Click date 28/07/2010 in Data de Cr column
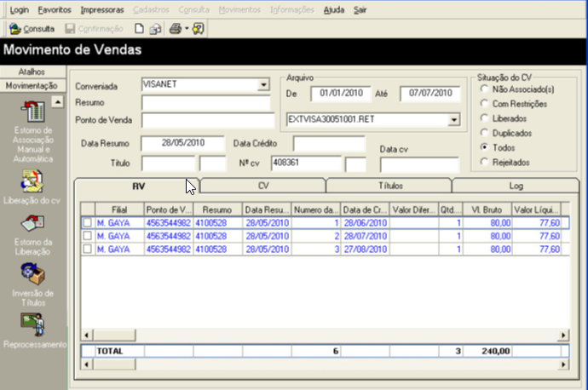 pyautogui.click(x=366, y=236)
